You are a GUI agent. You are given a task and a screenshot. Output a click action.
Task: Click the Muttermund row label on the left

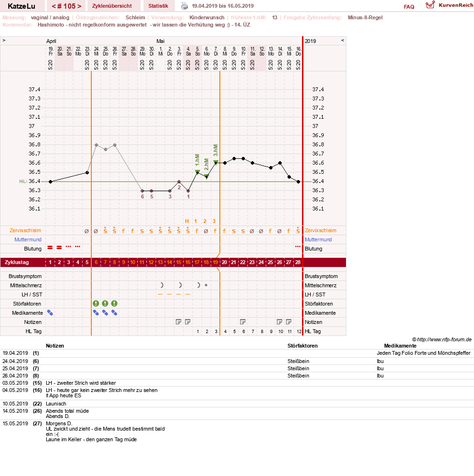click(x=28, y=239)
